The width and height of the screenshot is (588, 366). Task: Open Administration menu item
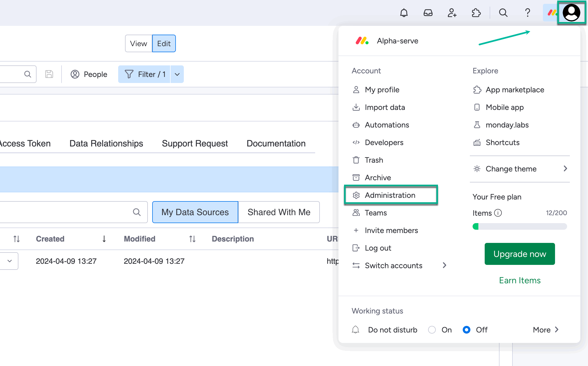[390, 195]
